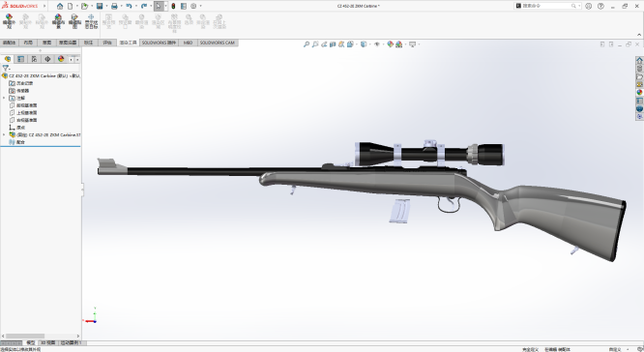Create a new document with the New icon
Viewport: 644px width, 352px height.
pos(71,6)
